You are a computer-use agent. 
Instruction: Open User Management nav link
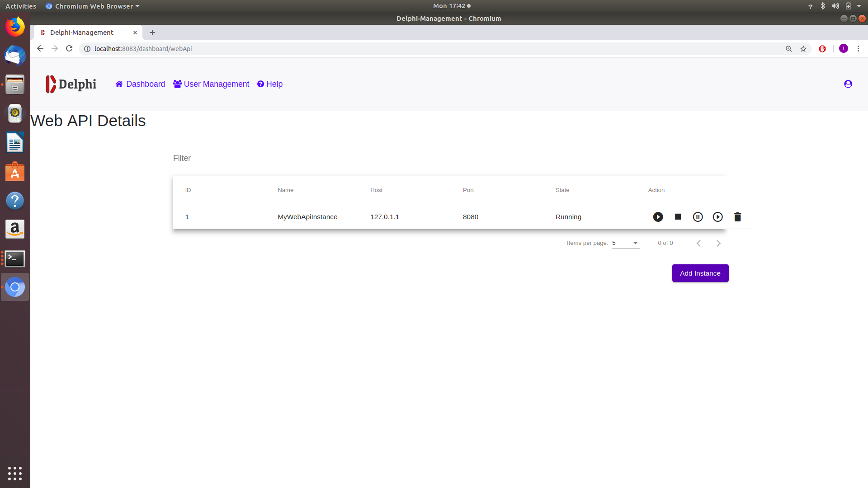(211, 84)
